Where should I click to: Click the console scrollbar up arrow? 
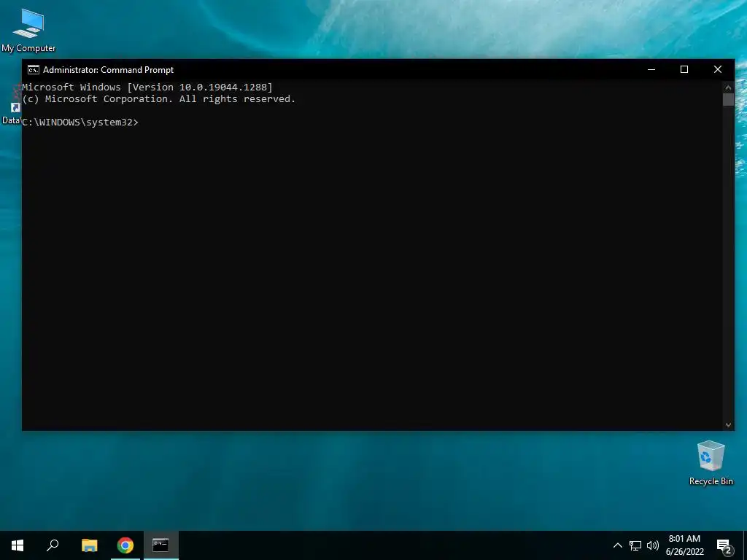728,87
